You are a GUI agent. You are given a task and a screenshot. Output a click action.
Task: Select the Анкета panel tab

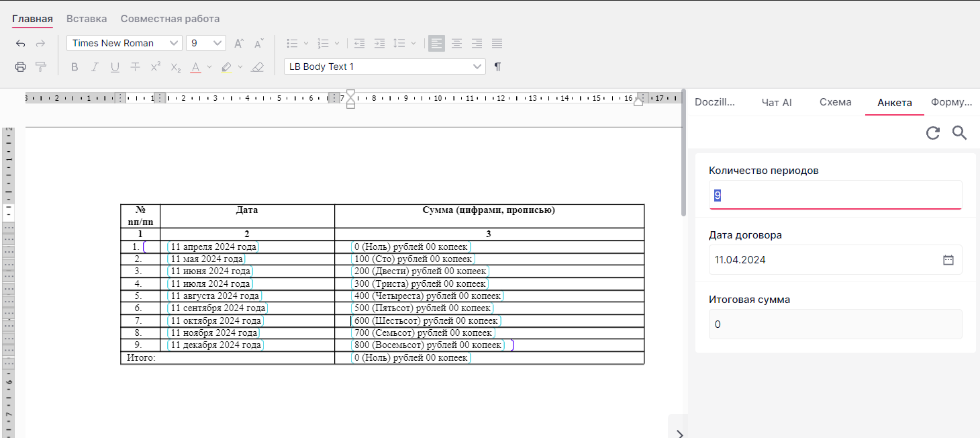[895, 102]
